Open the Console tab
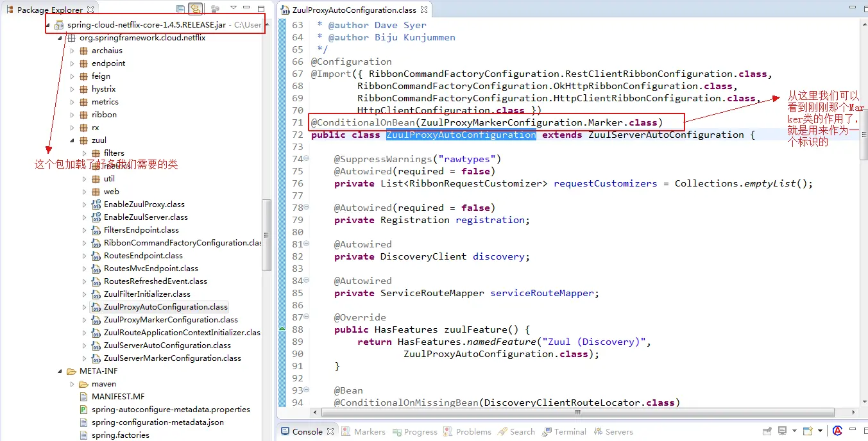 (307, 431)
